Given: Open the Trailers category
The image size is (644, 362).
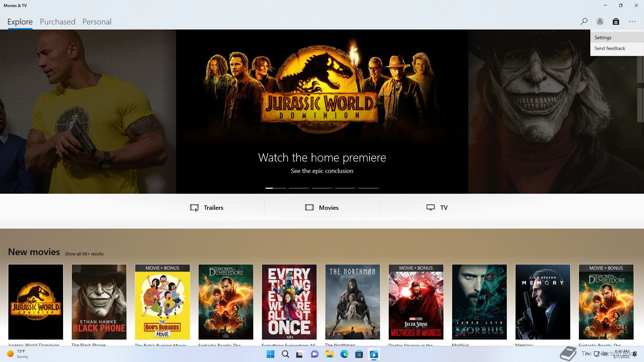Looking at the screenshot, I should (207, 207).
